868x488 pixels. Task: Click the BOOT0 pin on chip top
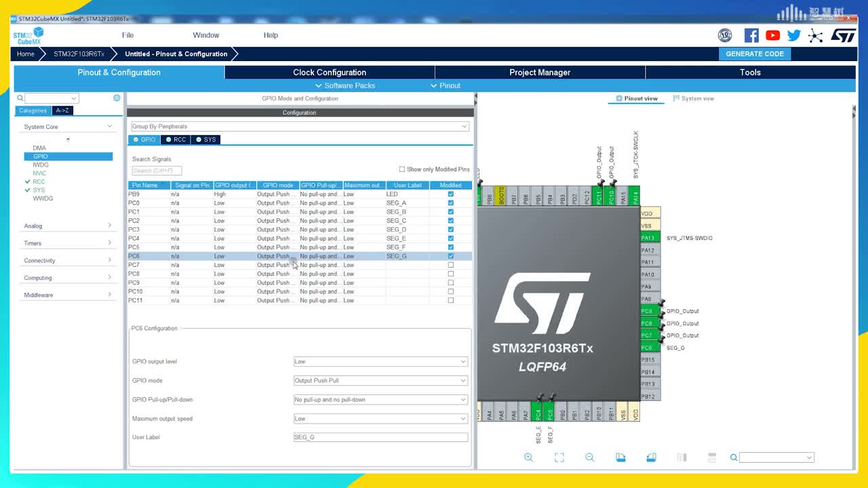coord(502,195)
